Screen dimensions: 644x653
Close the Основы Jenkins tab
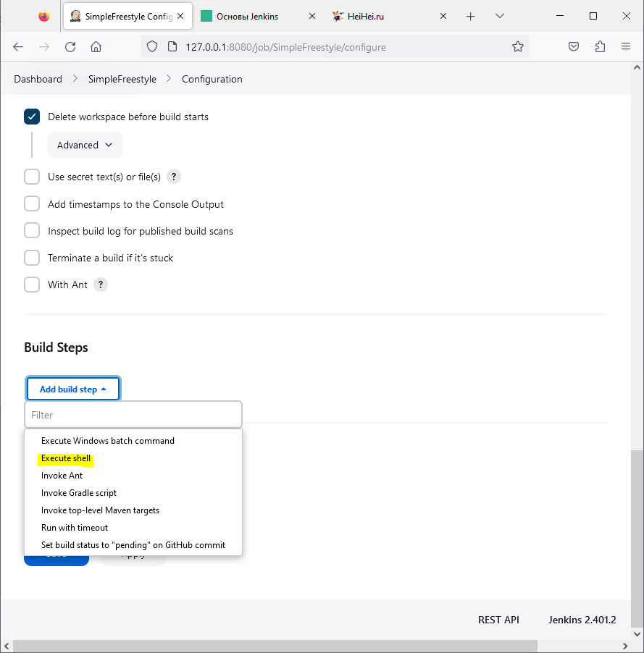click(311, 16)
